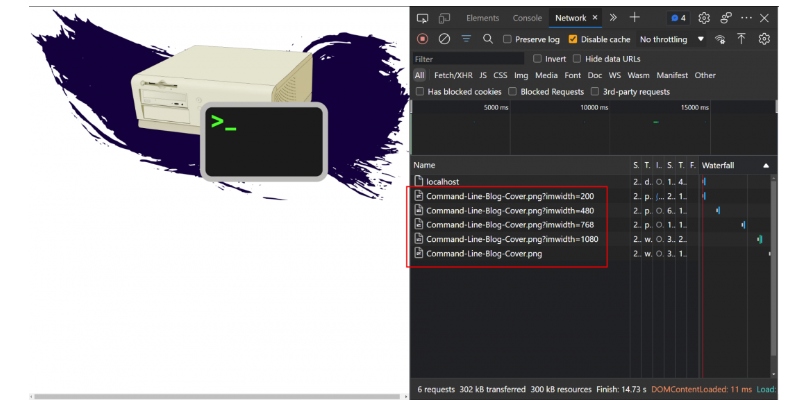Click the import HAR upload arrow icon

[741, 39]
